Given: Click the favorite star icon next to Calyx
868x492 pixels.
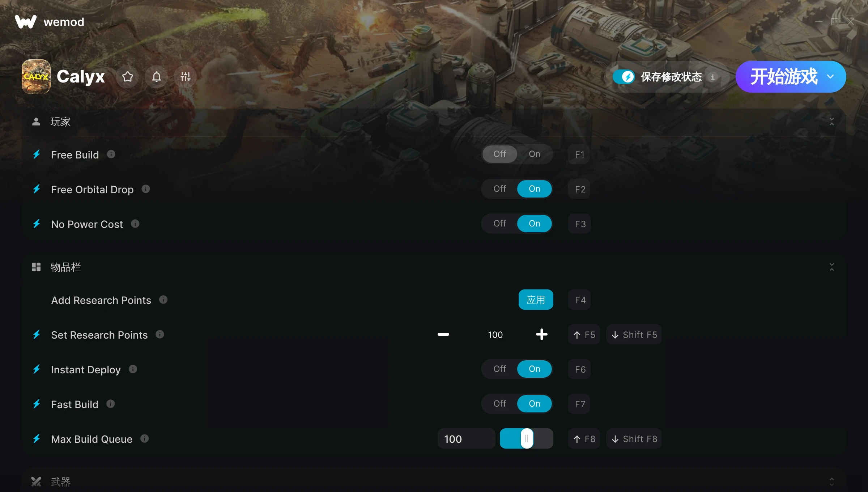Looking at the screenshot, I should tap(127, 77).
